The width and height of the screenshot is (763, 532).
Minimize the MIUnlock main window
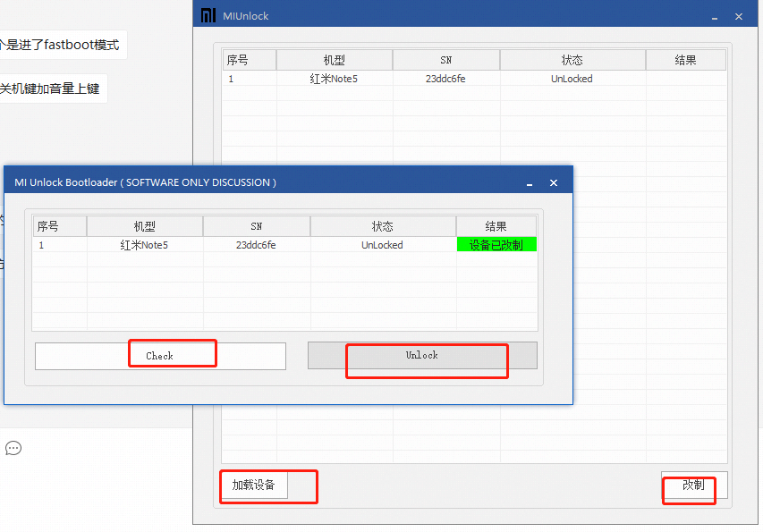click(714, 16)
